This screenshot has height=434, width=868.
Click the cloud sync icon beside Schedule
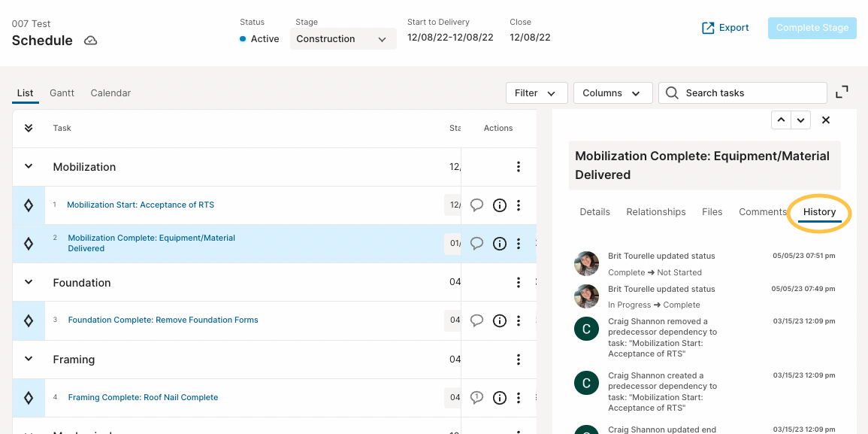91,41
